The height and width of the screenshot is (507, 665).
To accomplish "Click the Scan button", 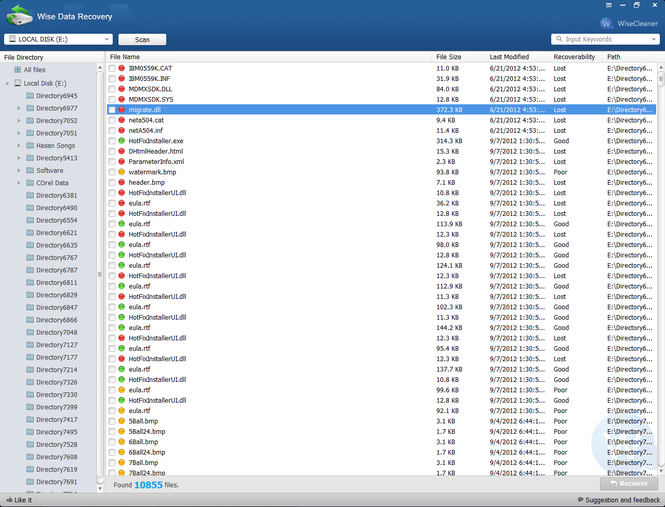I will [142, 39].
